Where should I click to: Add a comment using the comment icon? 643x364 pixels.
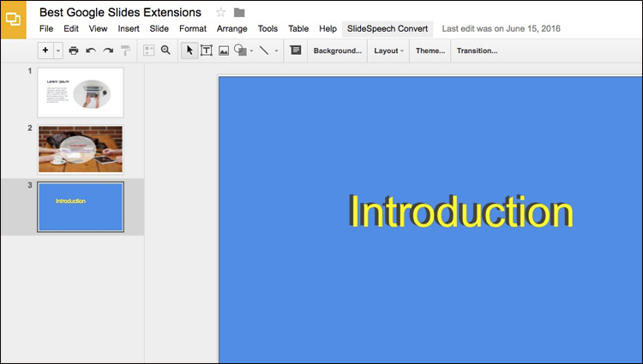296,51
